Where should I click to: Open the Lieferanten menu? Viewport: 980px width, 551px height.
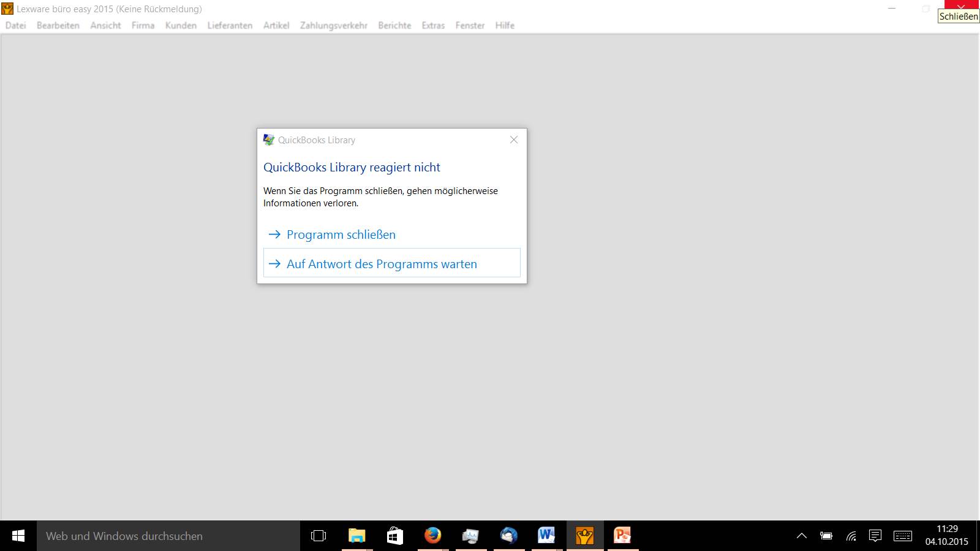[x=230, y=25]
